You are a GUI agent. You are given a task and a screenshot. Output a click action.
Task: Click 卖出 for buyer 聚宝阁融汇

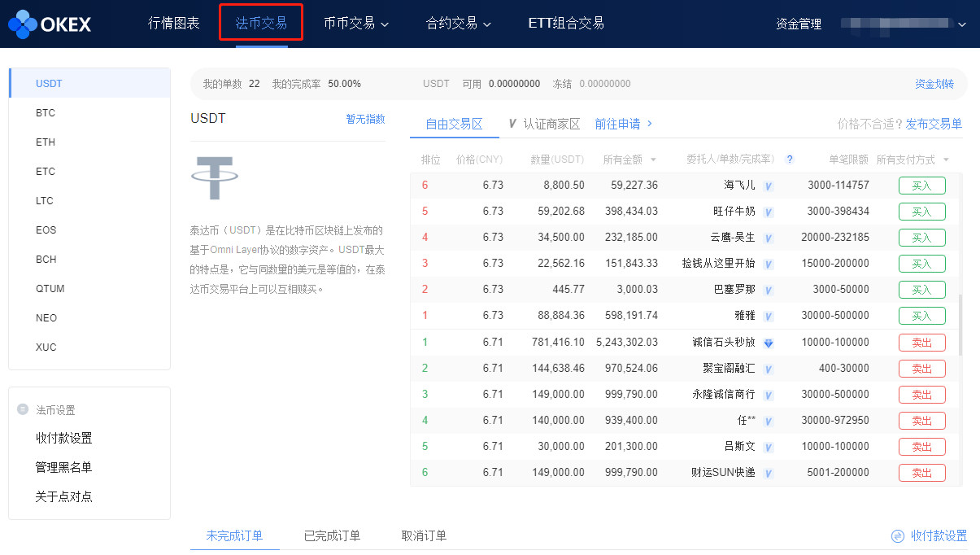pos(921,369)
